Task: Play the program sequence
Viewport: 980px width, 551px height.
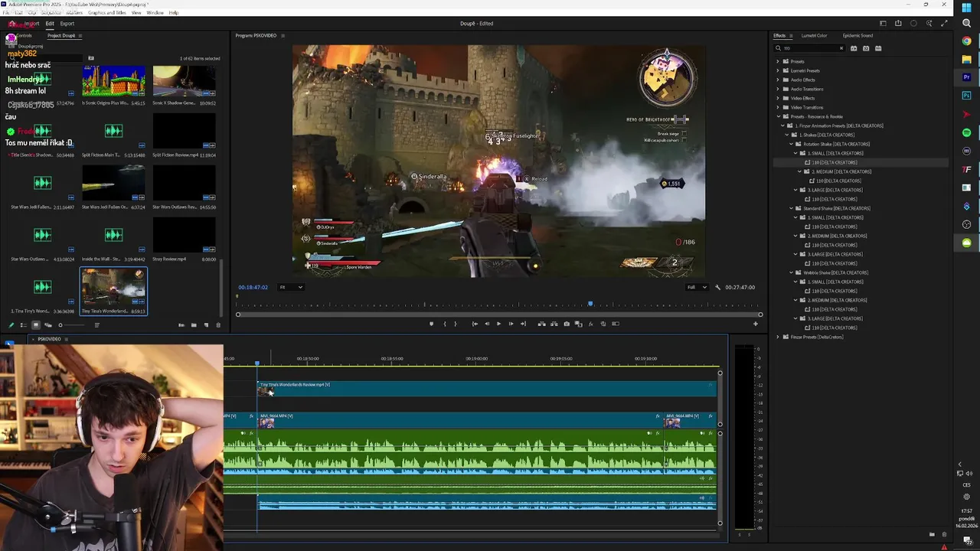Action: click(498, 324)
